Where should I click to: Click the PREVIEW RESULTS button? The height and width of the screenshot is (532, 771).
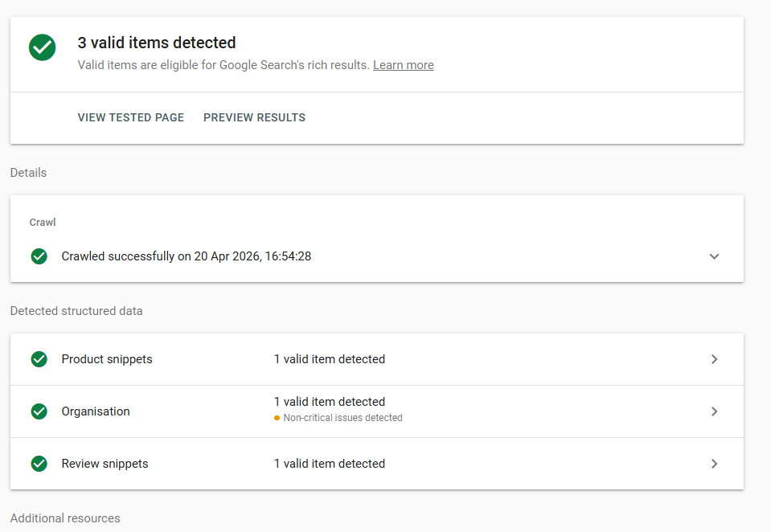[x=254, y=117]
